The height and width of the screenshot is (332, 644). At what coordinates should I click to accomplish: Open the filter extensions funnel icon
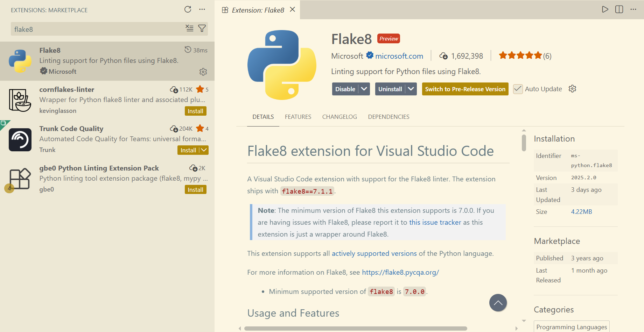(x=202, y=29)
